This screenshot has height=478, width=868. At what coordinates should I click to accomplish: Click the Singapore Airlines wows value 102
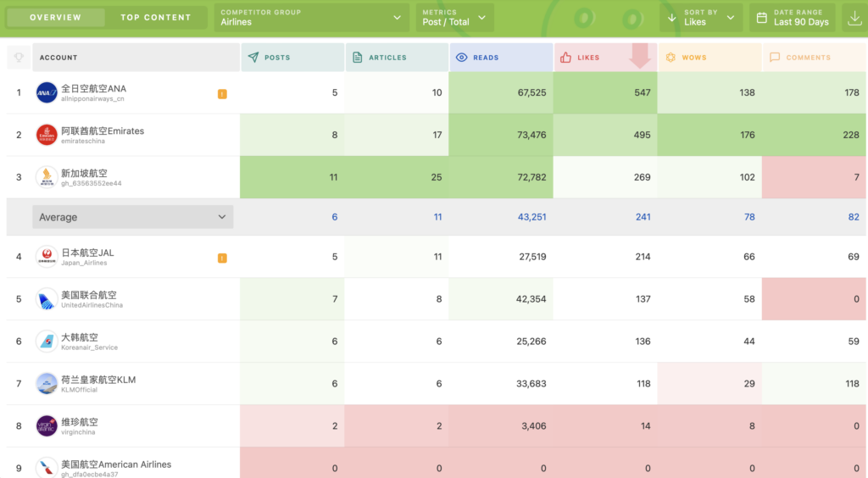[x=748, y=178]
